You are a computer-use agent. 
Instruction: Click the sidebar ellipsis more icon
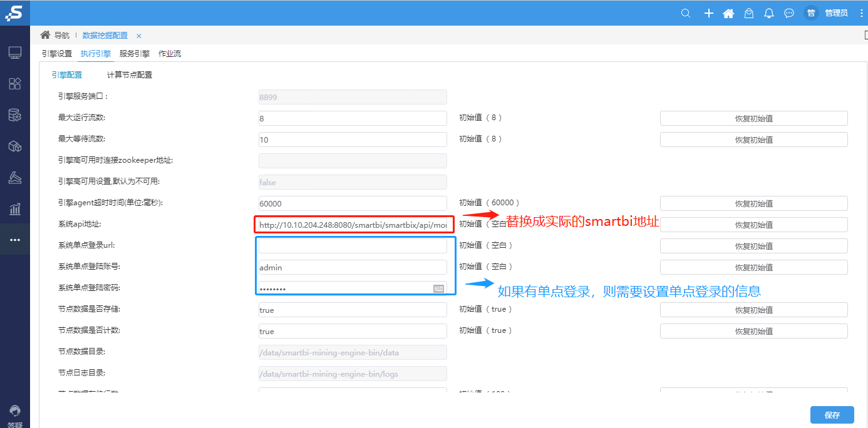(x=15, y=240)
